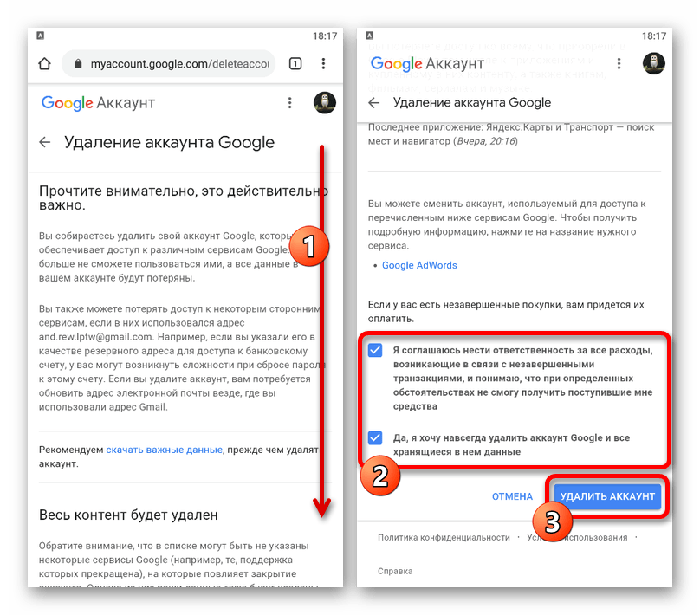Tap the profile avatar on right screen
The height and width of the screenshot is (615, 700).
653,63
